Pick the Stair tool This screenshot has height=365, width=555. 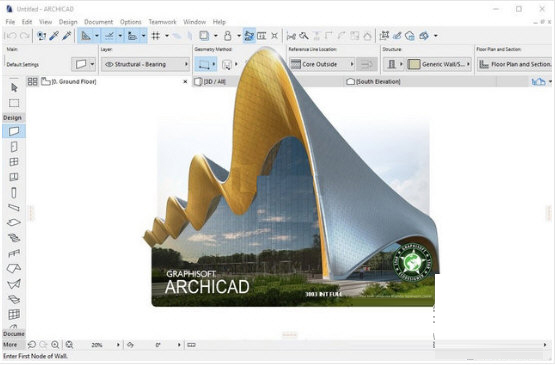14,238
